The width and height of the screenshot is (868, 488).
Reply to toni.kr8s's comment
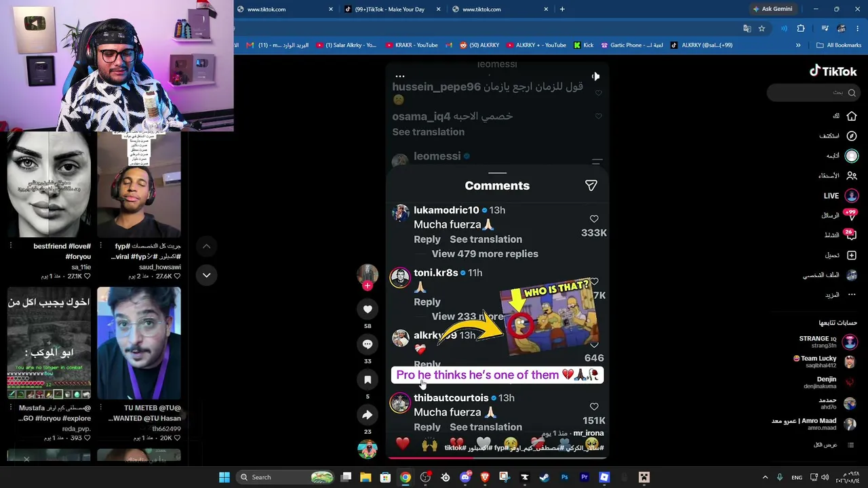click(427, 302)
